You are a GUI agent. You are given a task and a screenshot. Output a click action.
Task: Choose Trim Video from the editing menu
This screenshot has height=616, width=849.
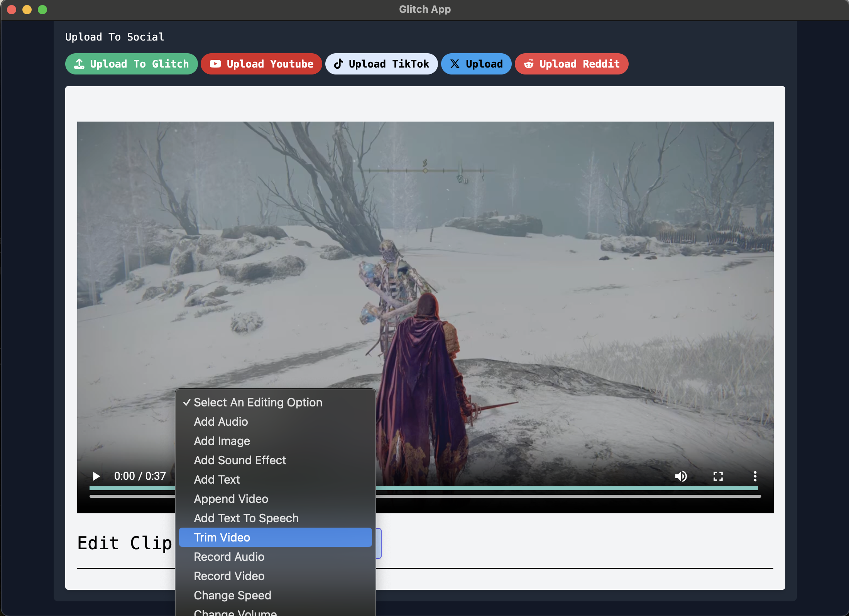click(222, 537)
